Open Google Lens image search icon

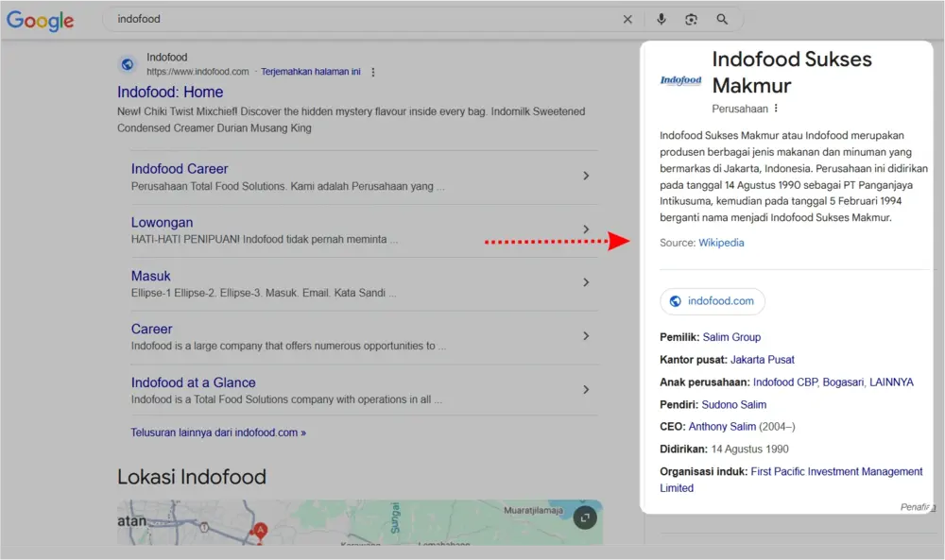pos(692,19)
